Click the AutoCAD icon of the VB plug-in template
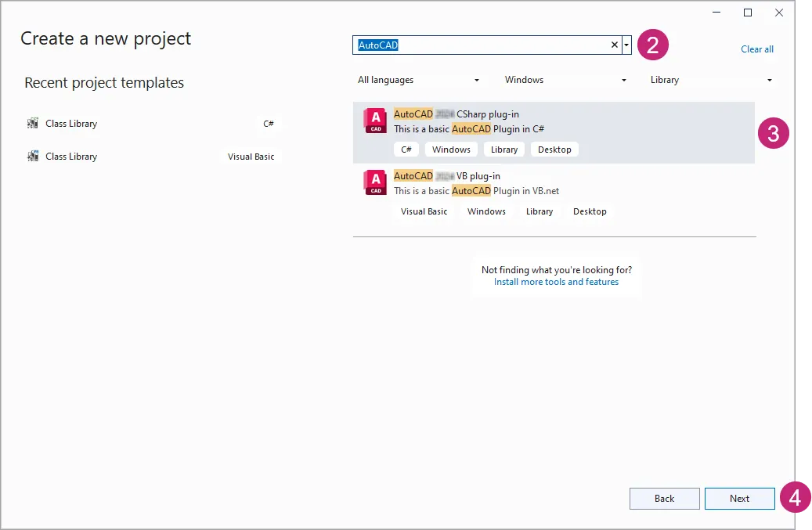Image resolution: width=812 pixels, height=530 pixels. [375, 183]
